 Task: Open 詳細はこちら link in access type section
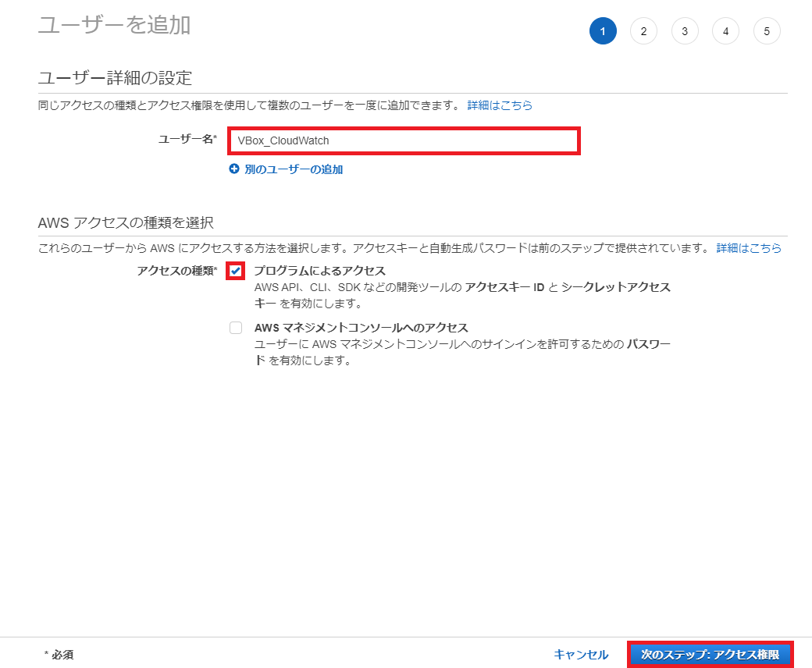coord(749,248)
